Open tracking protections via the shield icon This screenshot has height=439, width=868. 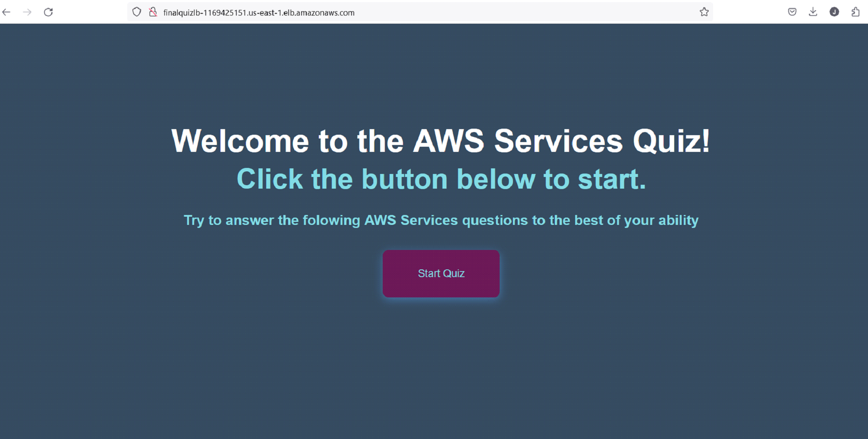tap(136, 12)
